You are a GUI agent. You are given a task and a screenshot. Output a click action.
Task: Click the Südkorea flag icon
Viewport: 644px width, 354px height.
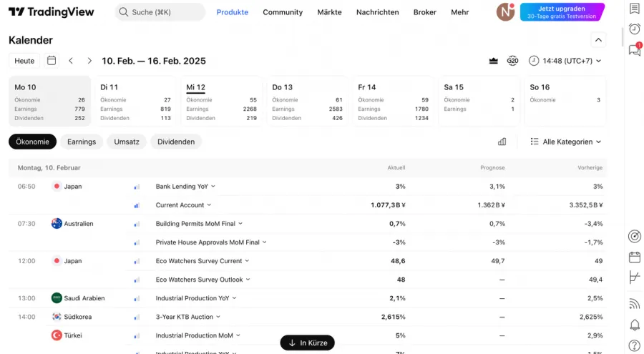click(57, 317)
